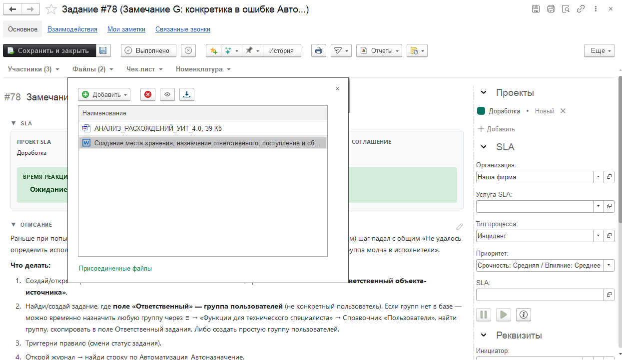Select the Создание места хранения Word file
The width and height of the screenshot is (622, 364).
coord(202,143)
